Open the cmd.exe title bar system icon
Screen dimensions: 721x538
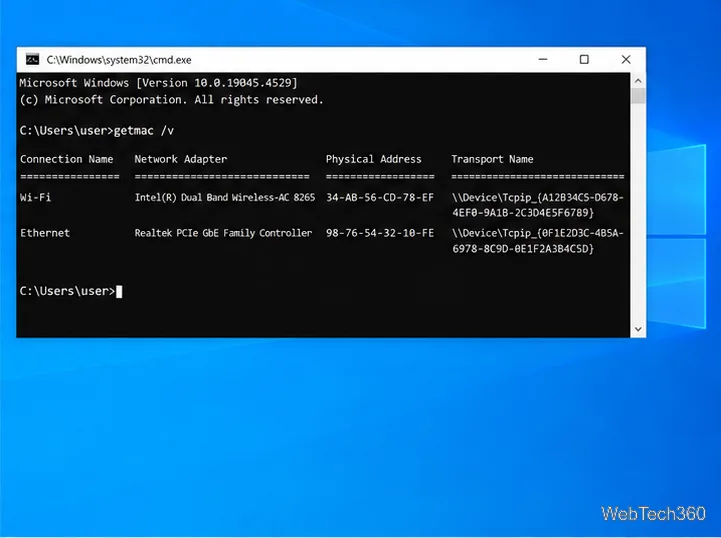(32, 59)
